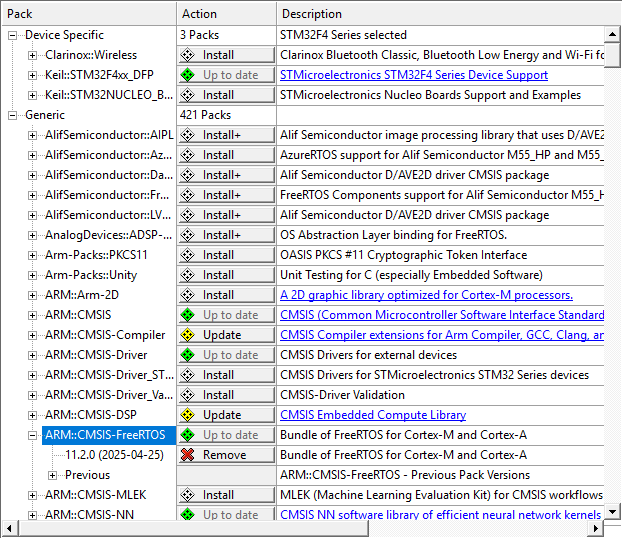Open the 2D graphic library description link
The image size is (623, 539).
coord(426,295)
